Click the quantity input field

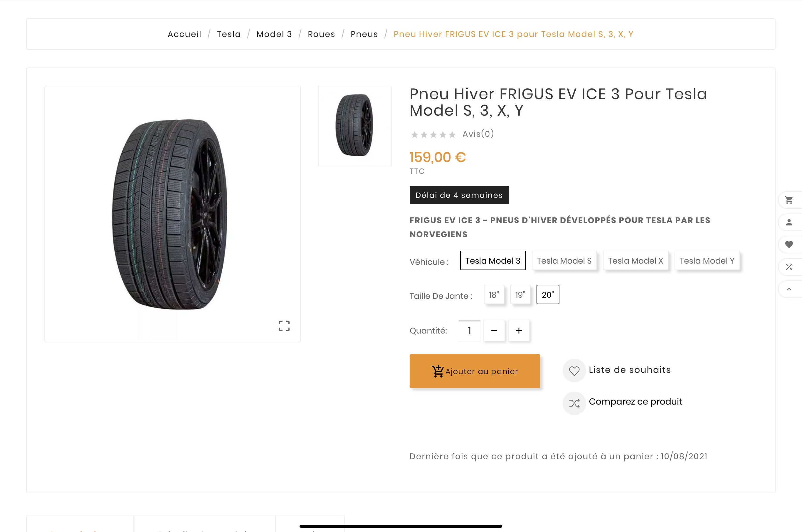click(469, 331)
